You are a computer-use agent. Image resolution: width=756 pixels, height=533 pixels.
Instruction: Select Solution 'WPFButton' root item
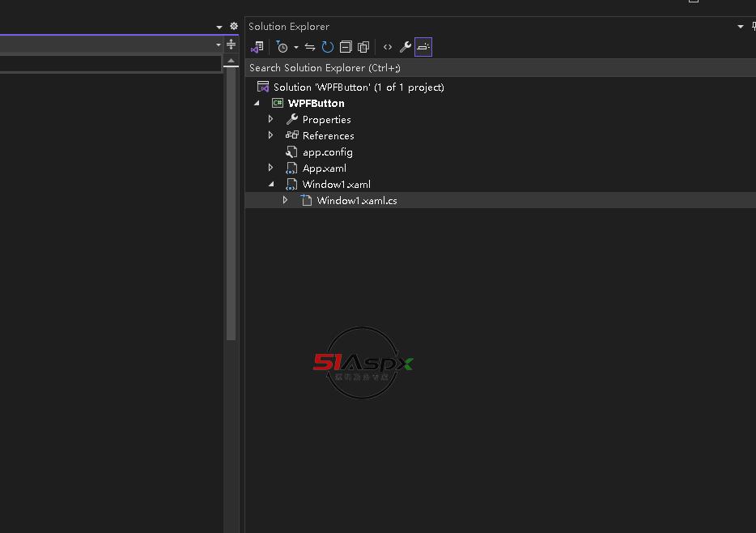[358, 87]
